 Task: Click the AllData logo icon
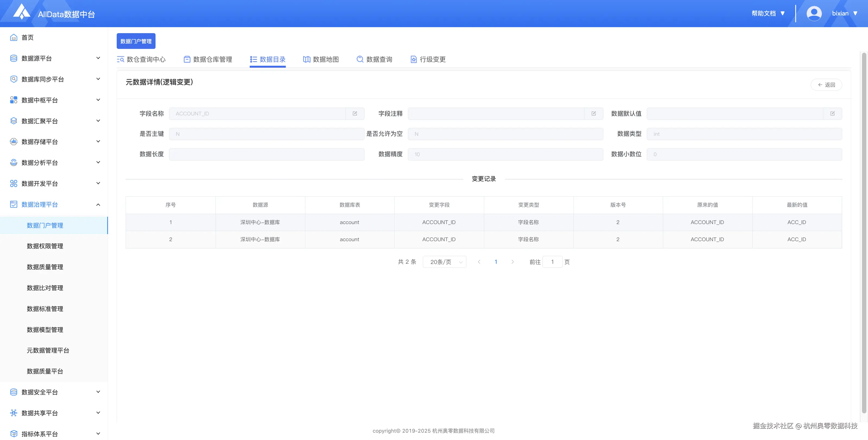click(x=22, y=11)
